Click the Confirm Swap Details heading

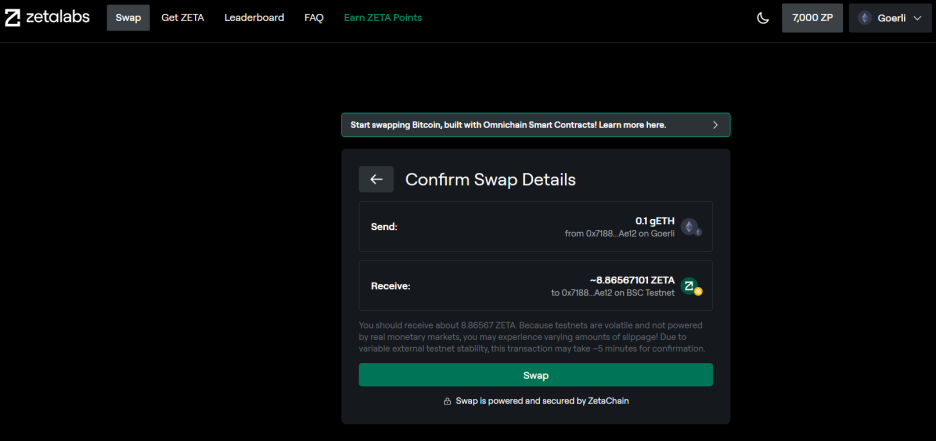(491, 179)
